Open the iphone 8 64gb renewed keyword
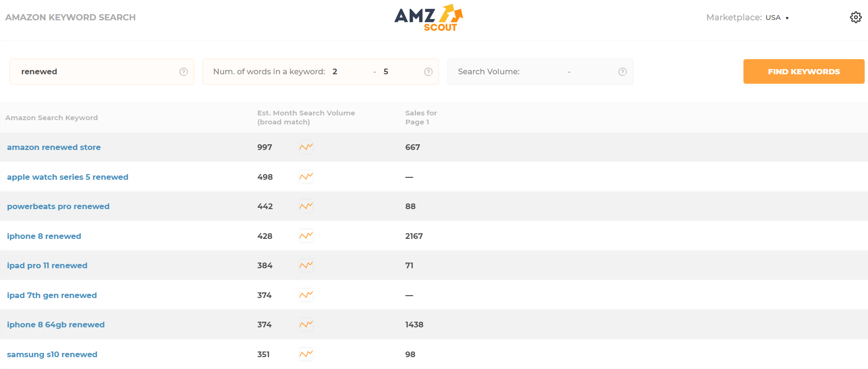The height and width of the screenshot is (369, 868). click(x=56, y=325)
